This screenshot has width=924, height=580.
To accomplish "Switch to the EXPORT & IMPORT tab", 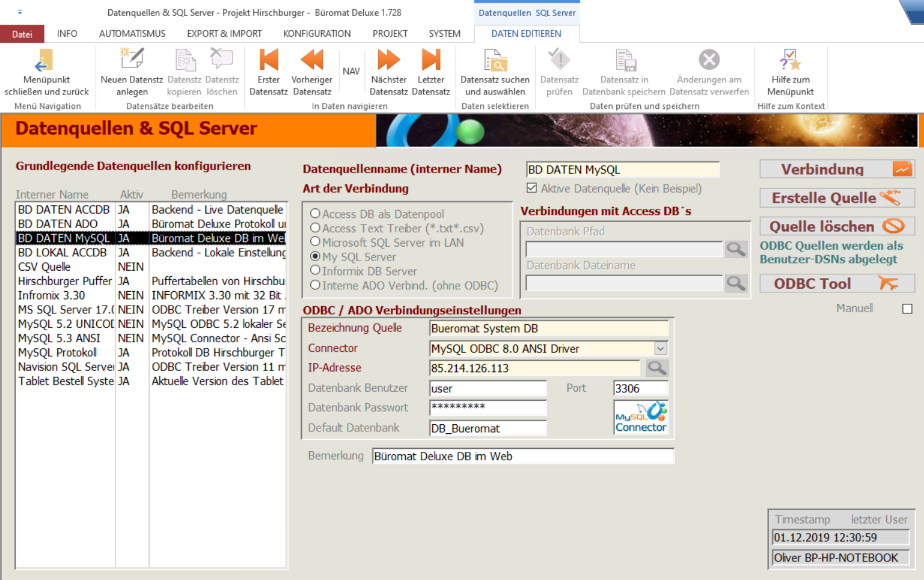I will point(224,34).
